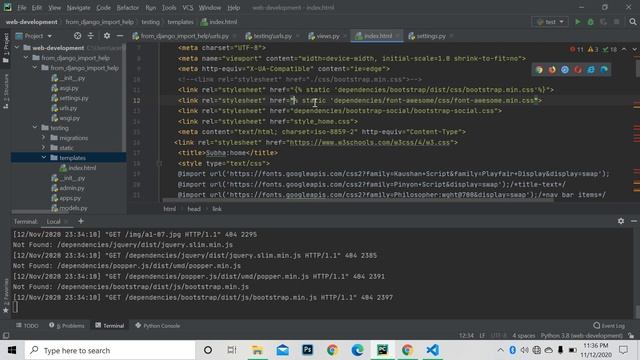Click the Python 3.8 interpreter status entry
Image resolution: width=640 pixels, height=360 pixels.
tap(582, 336)
